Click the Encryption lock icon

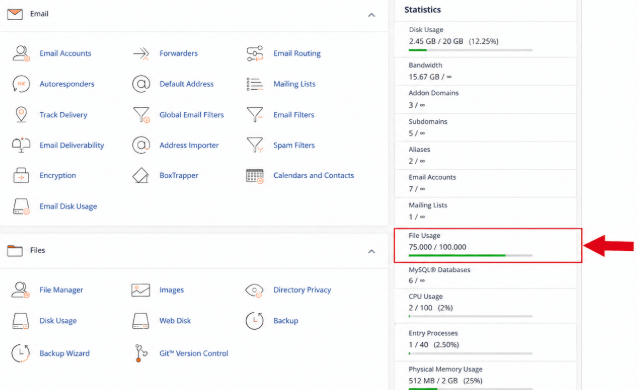(21, 175)
